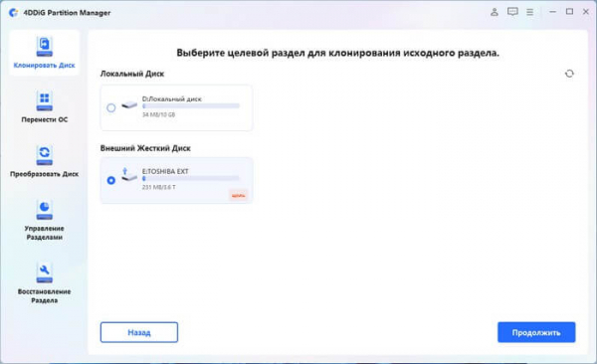Image resolution: width=597 pixels, height=364 pixels.
Task: Click the Внешний Жесткий Диск section heading
Action: coord(145,148)
